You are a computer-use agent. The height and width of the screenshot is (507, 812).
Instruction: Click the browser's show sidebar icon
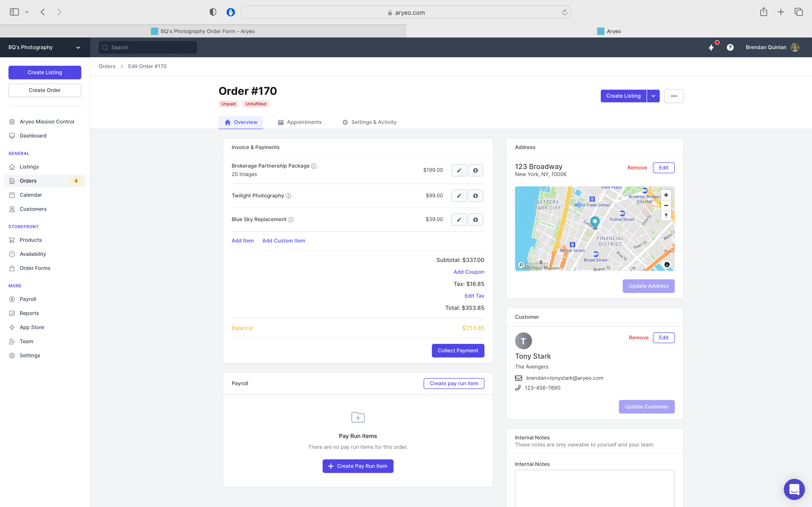(14, 12)
